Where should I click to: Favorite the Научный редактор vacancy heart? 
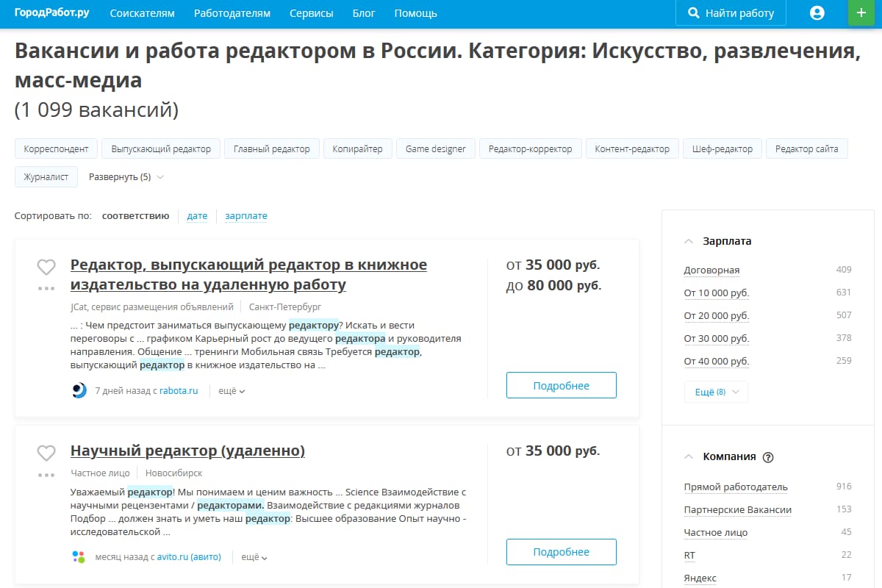coord(46,453)
